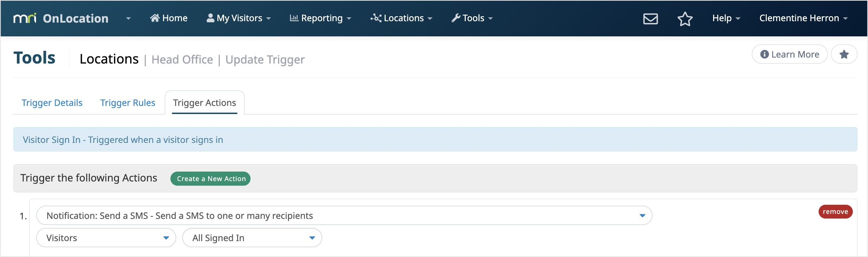Select the Trigger Actions tab
This screenshot has height=257, width=868.
(x=204, y=103)
